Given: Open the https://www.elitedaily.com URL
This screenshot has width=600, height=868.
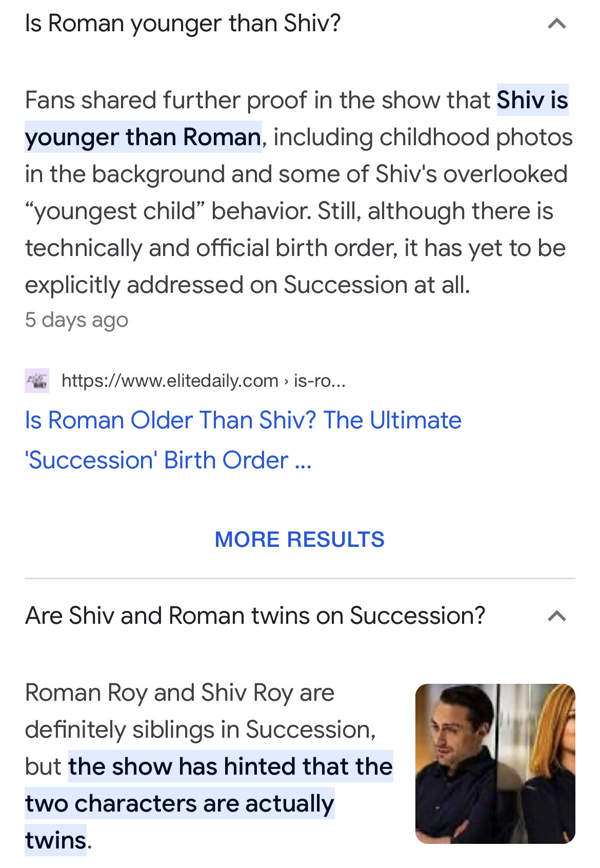Looking at the screenshot, I should tap(170, 381).
